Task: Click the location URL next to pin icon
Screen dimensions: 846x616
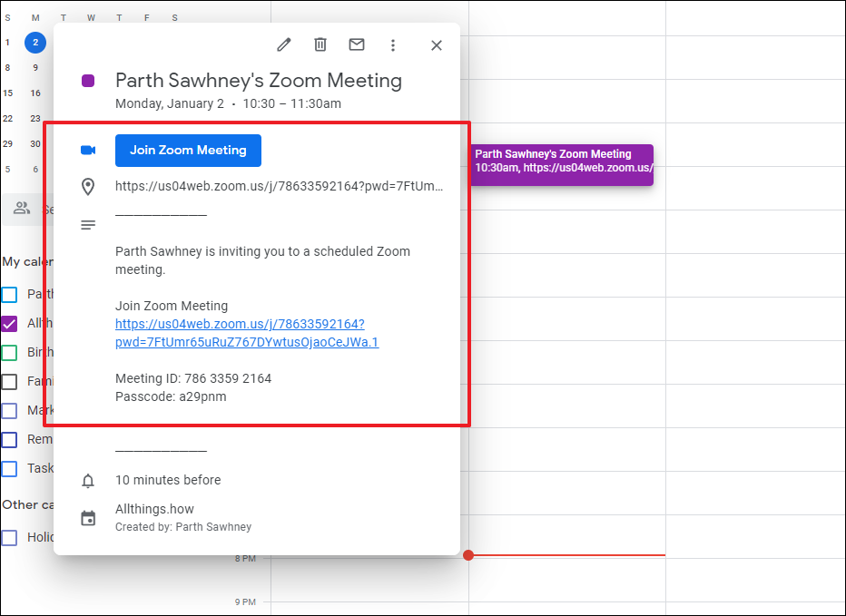Action: pos(279,187)
